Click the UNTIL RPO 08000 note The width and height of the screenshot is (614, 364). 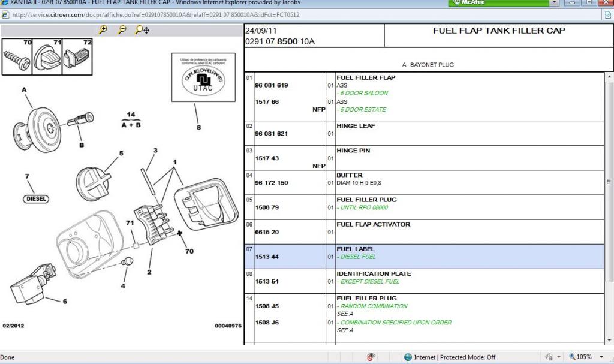coord(363,207)
